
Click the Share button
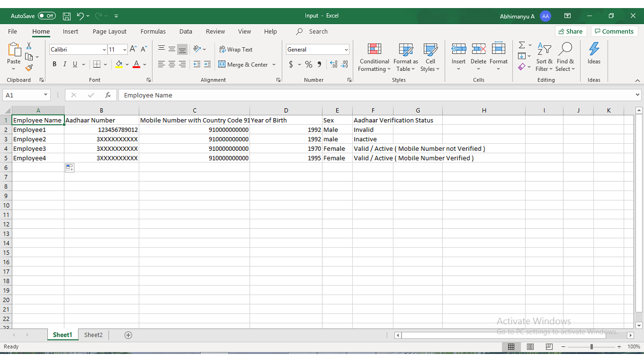point(571,31)
